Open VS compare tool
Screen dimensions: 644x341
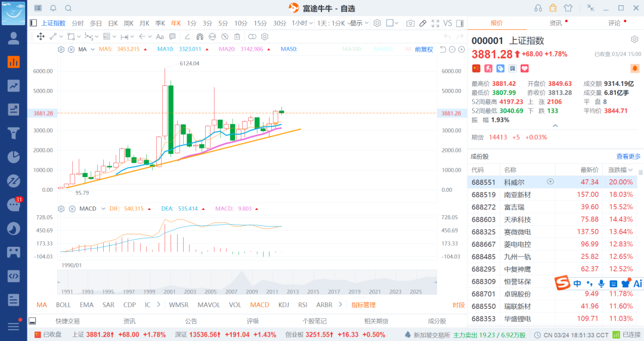448,23
